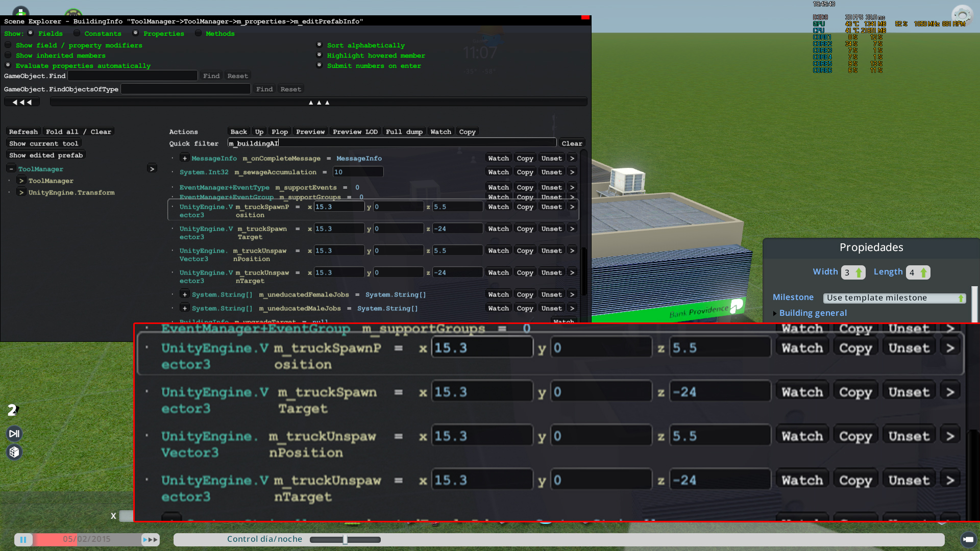Adjust the Control día/noche slider
Screen dimensions: 980x551
pyautogui.click(x=345, y=539)
